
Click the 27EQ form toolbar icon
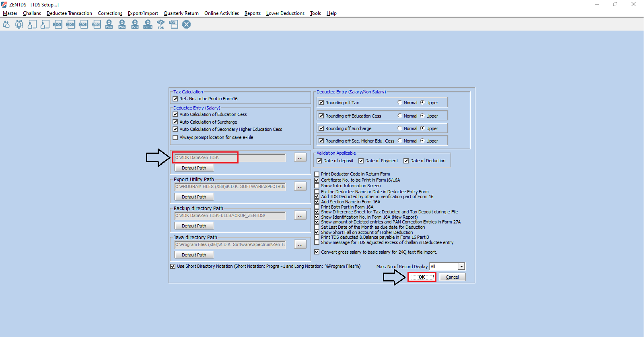click(x=96, y=24)
